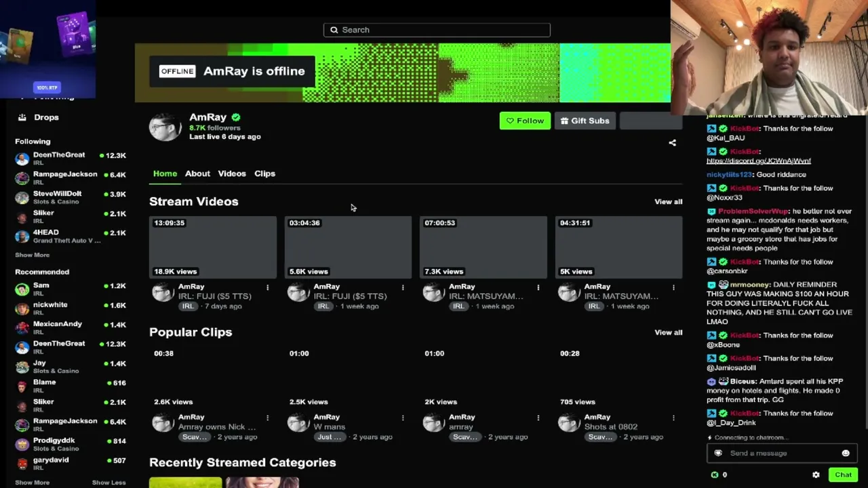Open the 'W mans' clip title
The image size is (868, 488).
tap(330, 427)
